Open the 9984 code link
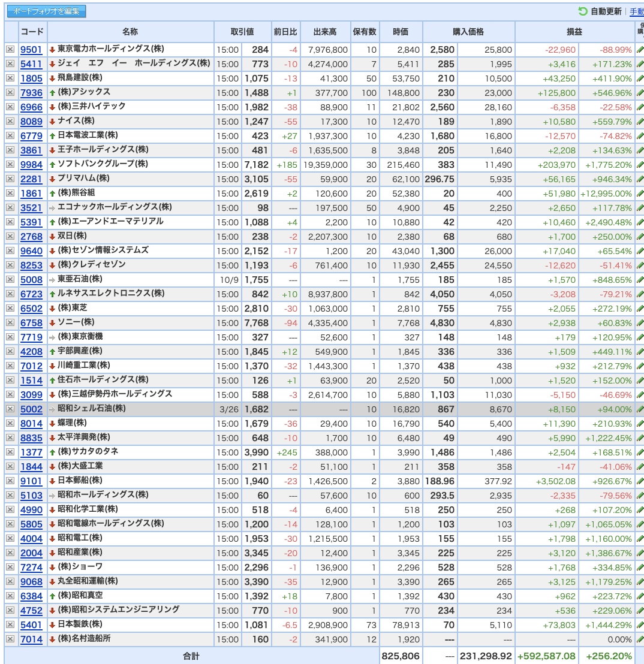 click(31, 165)
